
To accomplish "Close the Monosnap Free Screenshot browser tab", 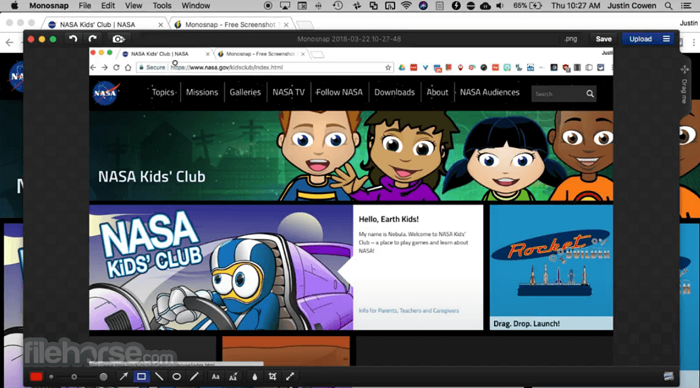I will pos(286,25).
